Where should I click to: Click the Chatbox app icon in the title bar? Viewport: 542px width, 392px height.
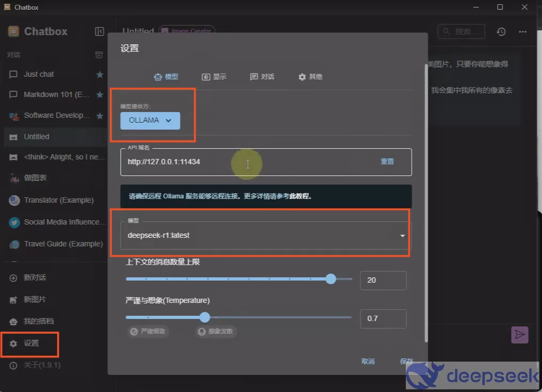(x=7, y=7)
